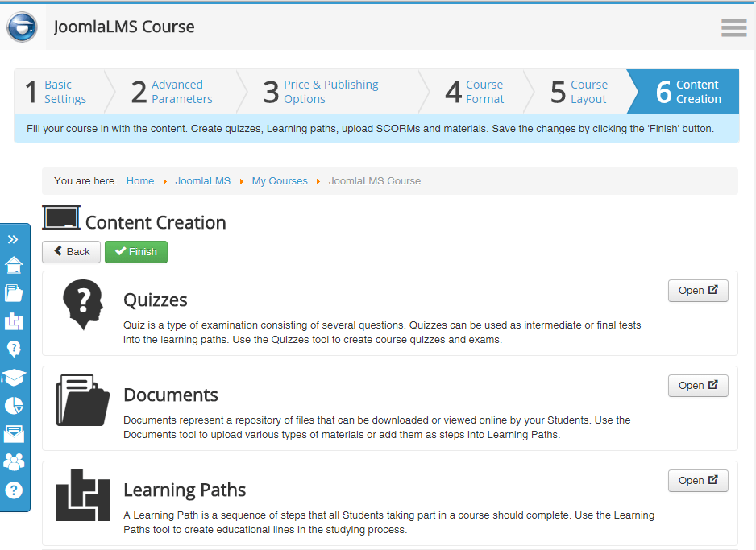756x550 pixels.
Task: Open the Learning Paths tool
Action: pyautogui.click(x=698, y=480)
